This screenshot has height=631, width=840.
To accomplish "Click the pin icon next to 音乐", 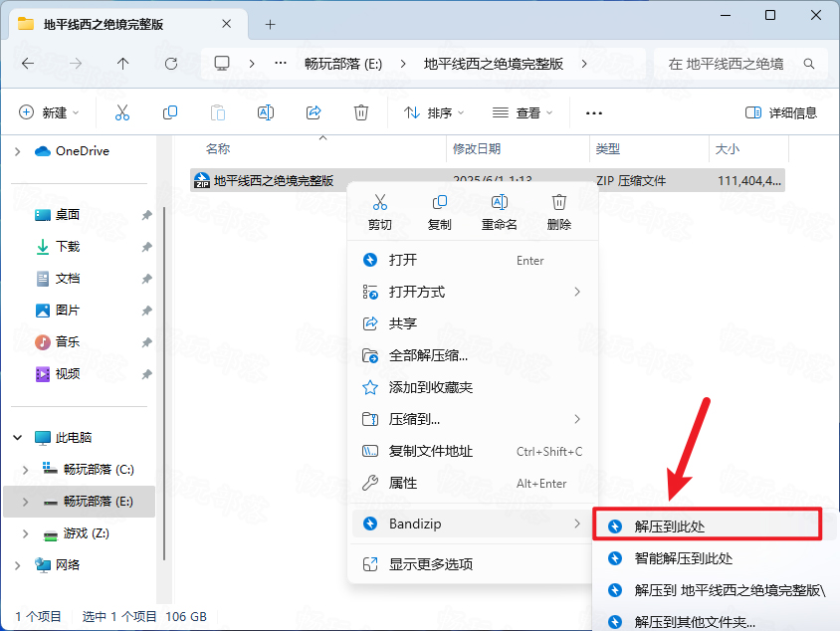I will click(x=146, y=342).
